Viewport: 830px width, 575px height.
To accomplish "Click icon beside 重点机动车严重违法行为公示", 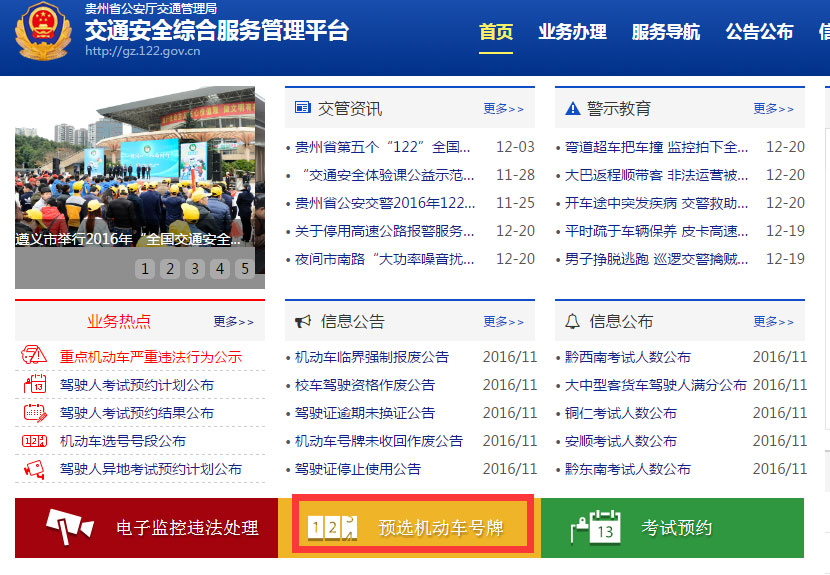I will tap(34, 355).
